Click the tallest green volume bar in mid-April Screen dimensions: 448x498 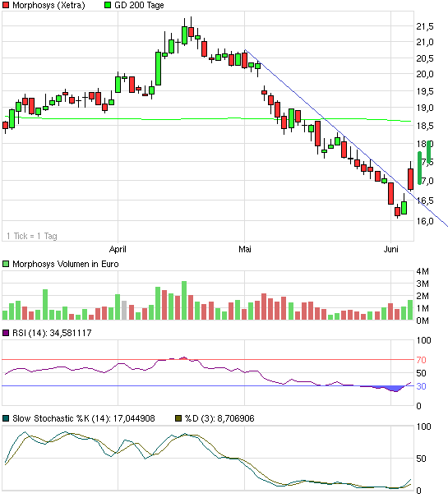point(184,301)
